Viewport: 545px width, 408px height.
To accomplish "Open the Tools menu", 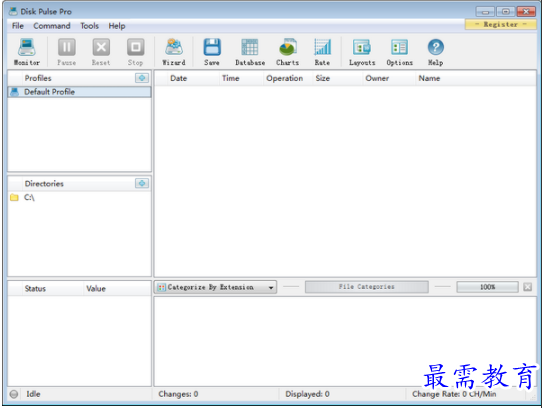I will click(x=90, y=26).
